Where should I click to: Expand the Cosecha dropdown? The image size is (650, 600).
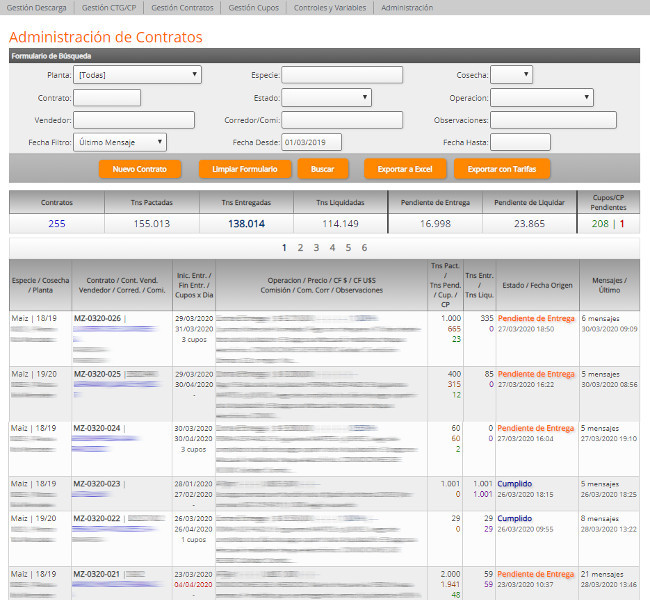click(x=511, y=75)
